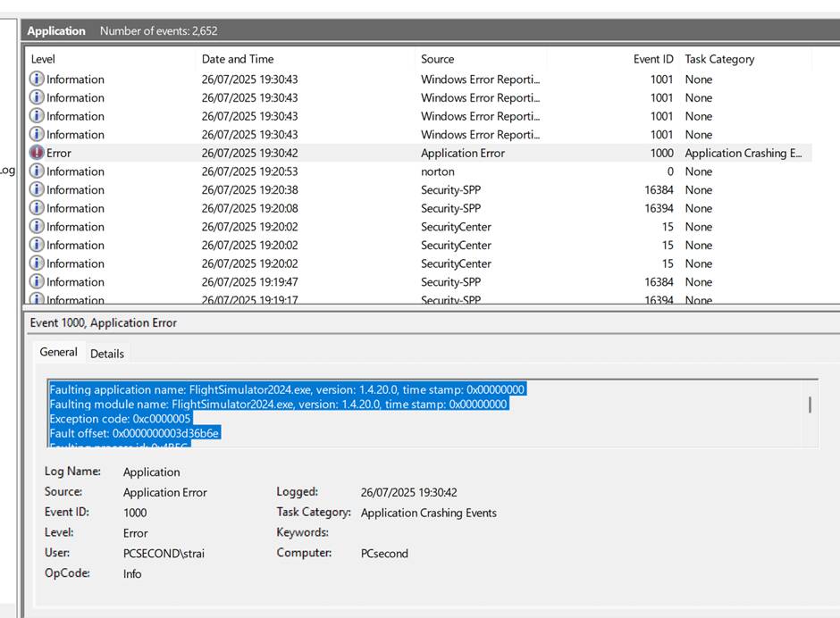Click the Error level text in list
Screen dimensions: 840x618
pyautogui.click(x=58, y=154)
